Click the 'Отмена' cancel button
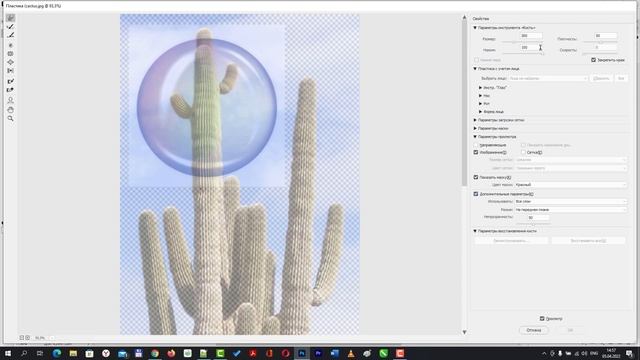Viewport: 640px width, 360px height. (533, 330)
